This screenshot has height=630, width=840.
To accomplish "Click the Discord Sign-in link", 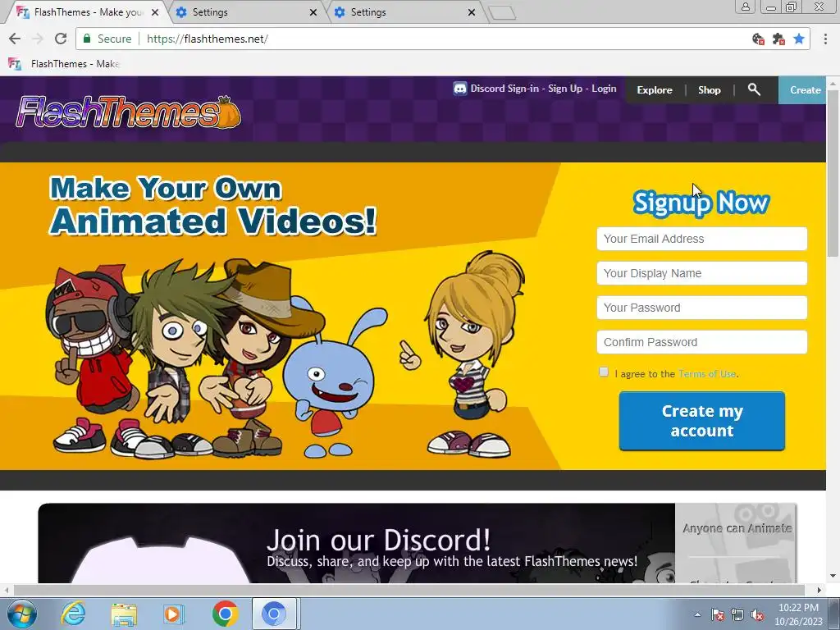I will point(504,89).
